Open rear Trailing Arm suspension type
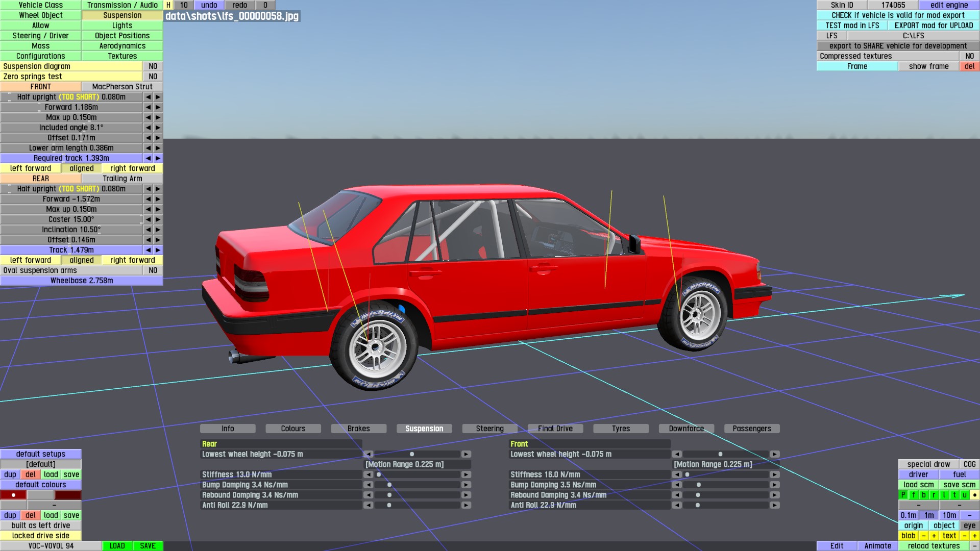Screen dimensions: 980x551 click(122, 179)
